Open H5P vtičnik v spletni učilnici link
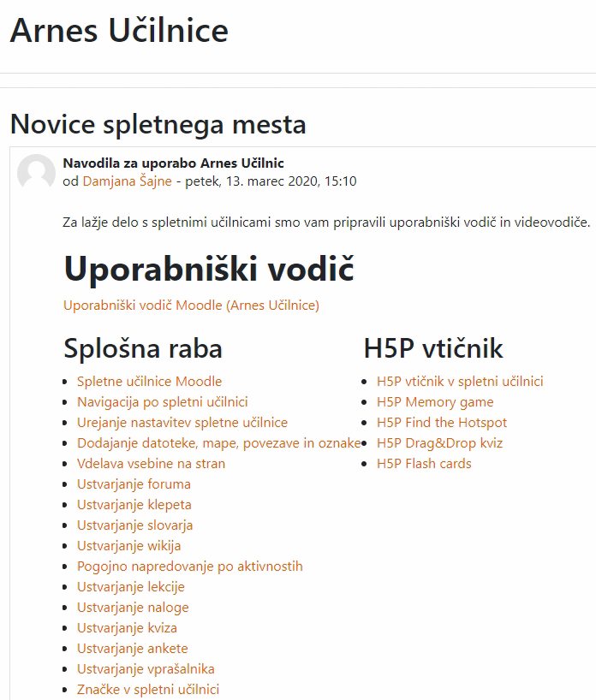Screen dimensions: 596x700 pos(460,382)
